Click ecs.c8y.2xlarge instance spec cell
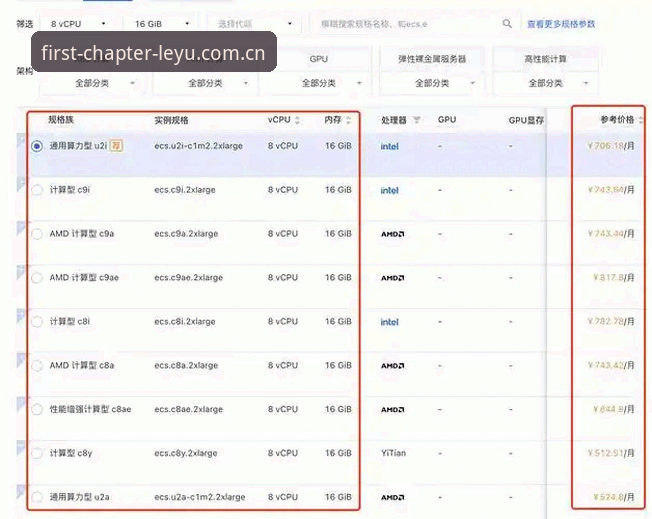Viewport: 652px width, 519px height. tap(185, 453)
